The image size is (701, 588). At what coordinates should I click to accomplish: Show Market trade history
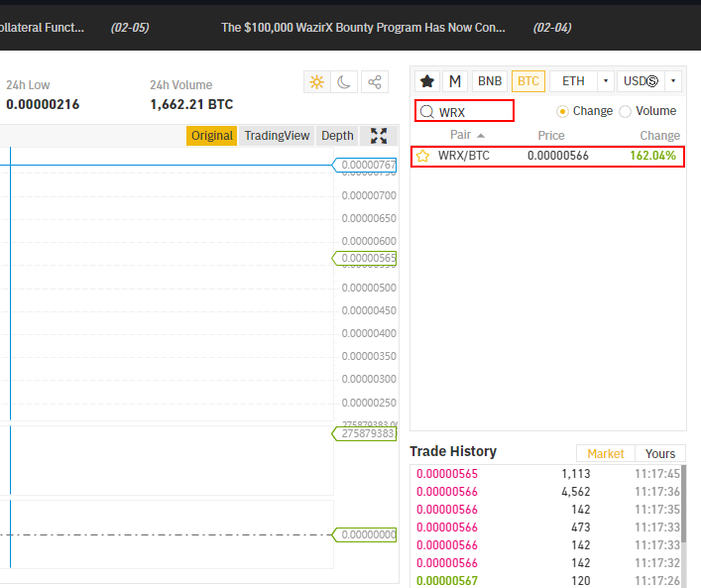[x=606, y=453]
